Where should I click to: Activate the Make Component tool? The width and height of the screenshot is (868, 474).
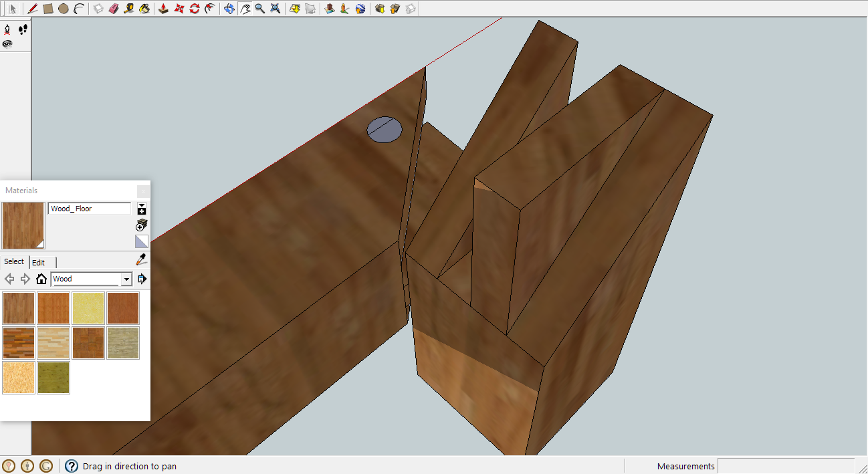[98, 9]
